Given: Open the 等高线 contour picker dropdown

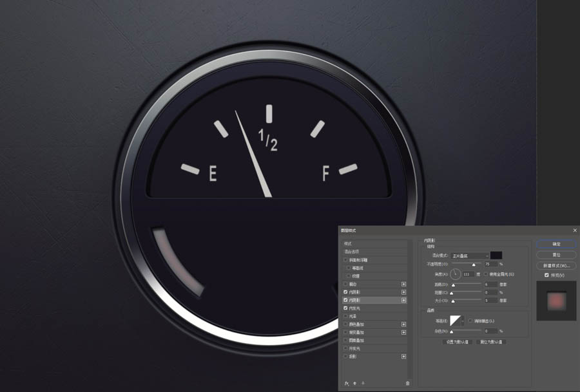Looking at the screenshot, I should 462,321.
